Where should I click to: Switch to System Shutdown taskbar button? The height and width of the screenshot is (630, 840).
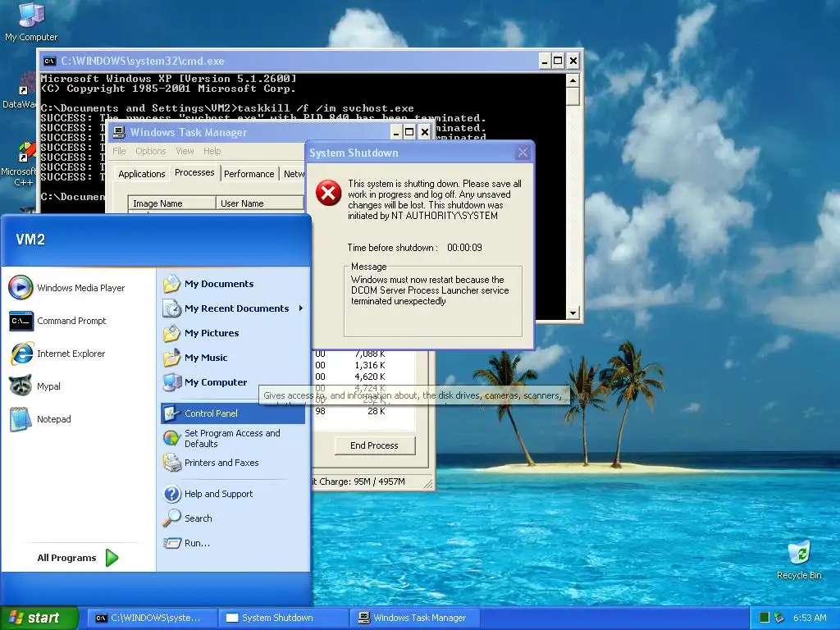pos(283,618)
